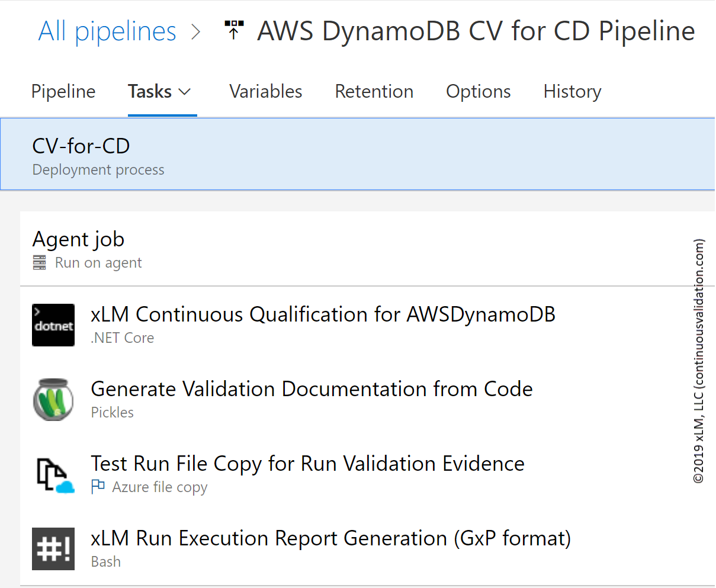
Task: Select the Agent job row
Action: pyautogui.click(x=367, y=249)
